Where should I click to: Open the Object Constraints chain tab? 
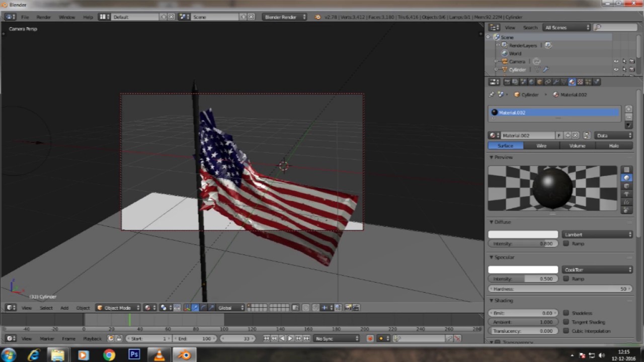(547, 81)
